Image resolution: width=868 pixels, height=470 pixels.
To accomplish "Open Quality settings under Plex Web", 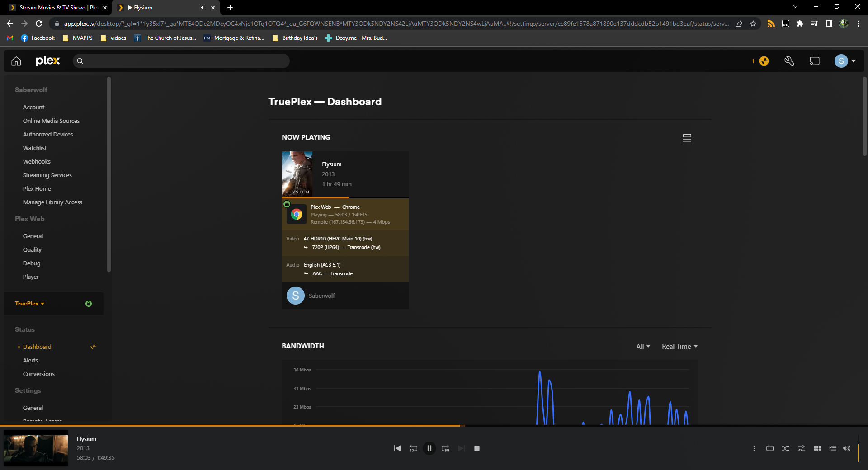I will pos(32,250).
